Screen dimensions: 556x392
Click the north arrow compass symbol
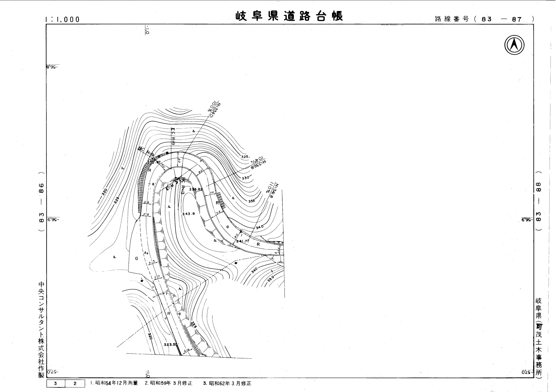coord(514,45)
